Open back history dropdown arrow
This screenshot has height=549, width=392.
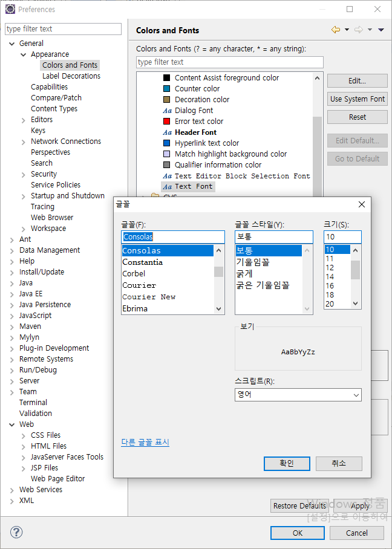347,30
